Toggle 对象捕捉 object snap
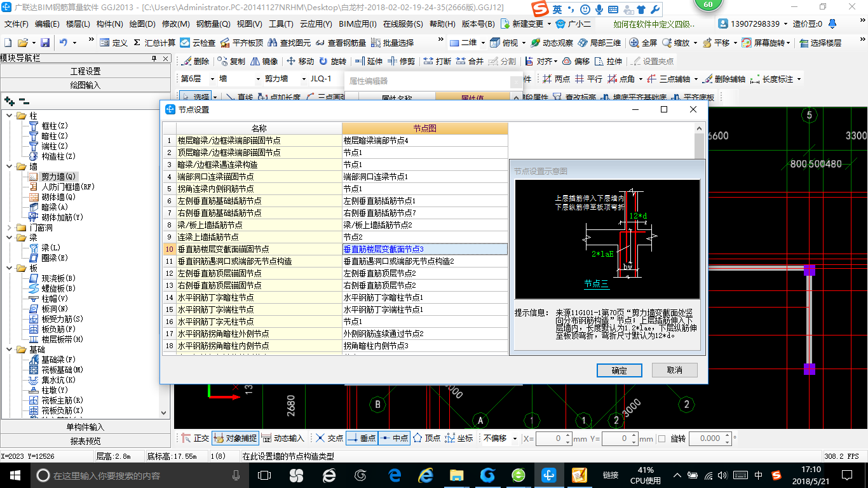This screenshot has width=868, height=488. [234, 438]
